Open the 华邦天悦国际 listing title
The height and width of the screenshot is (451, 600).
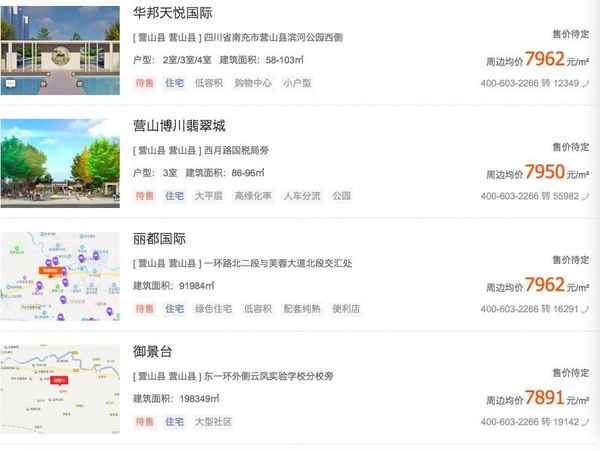coord(171,13)
